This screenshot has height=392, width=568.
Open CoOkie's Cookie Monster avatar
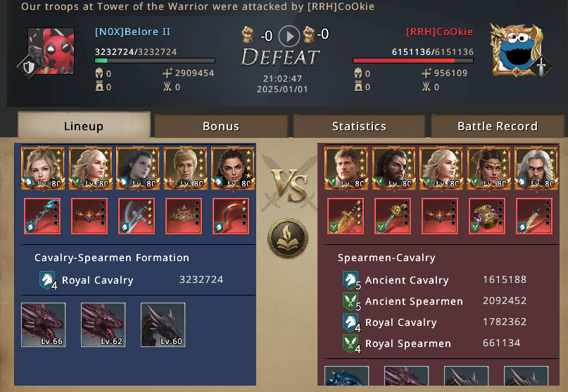pos(517,50)
